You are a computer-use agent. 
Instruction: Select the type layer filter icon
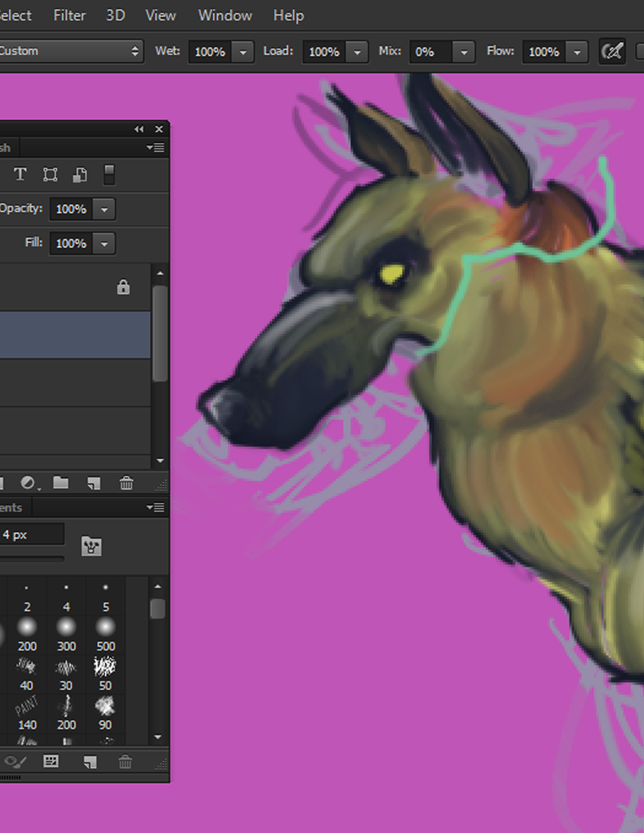tap(20, 174)
